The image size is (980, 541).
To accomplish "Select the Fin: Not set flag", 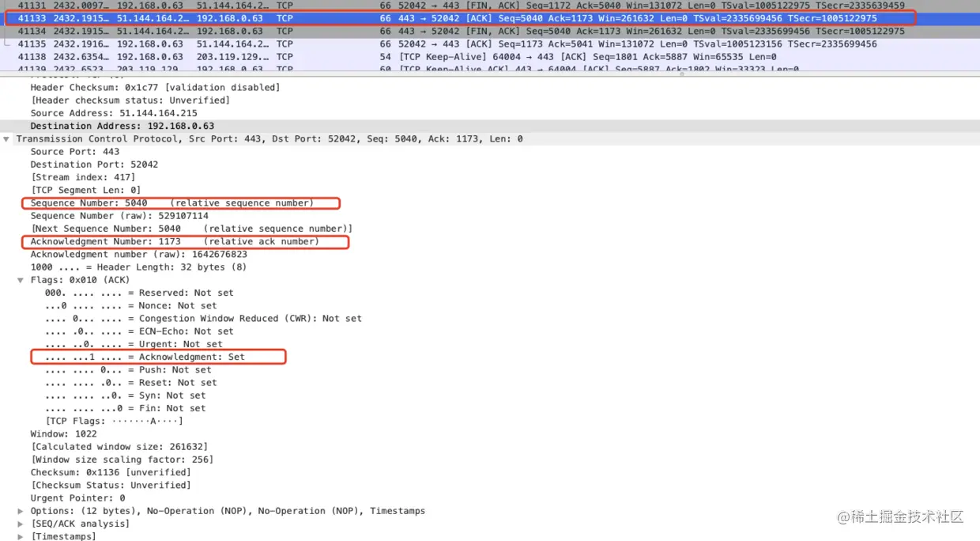I will coord(125,408).
